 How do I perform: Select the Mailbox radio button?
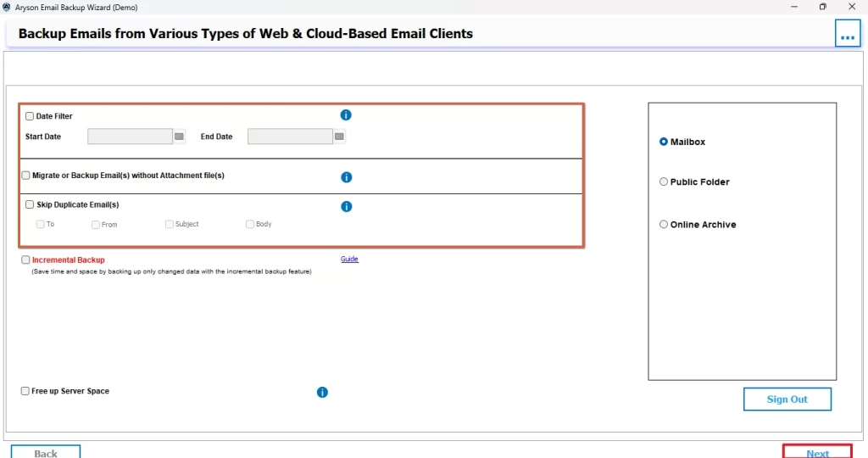click(x=664, y=142)
